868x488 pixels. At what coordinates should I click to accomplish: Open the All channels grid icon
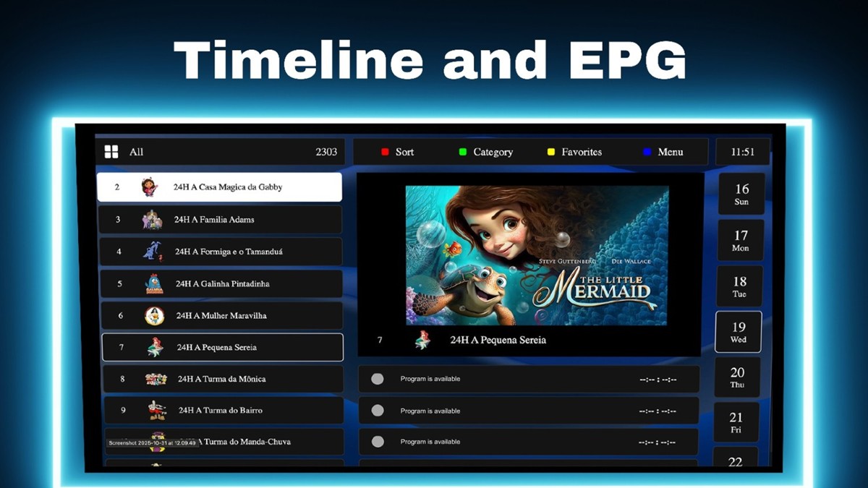point(111,152)
